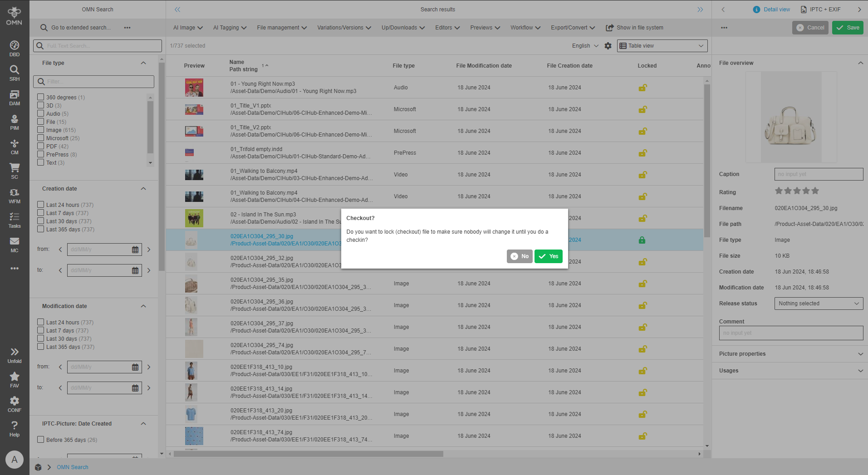Open the DAM module in the sidebar
Viewport: 868px width, 475px height.
tap(14, 97)
